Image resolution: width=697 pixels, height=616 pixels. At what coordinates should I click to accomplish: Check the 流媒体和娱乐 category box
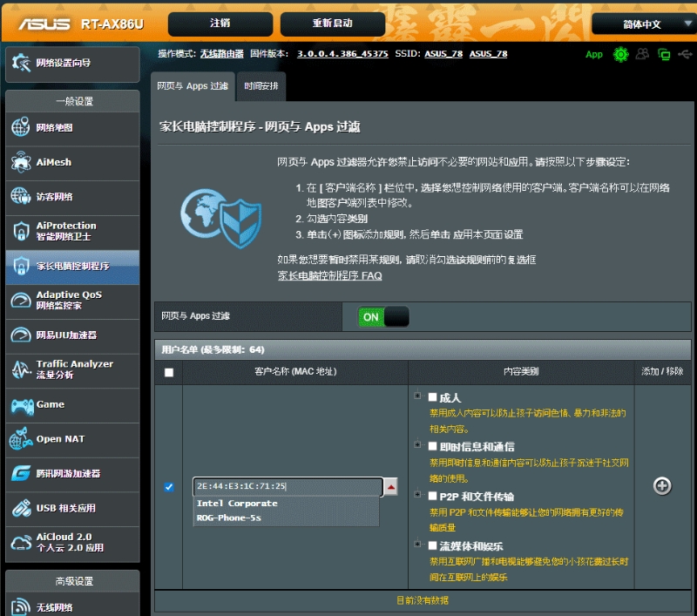tap(432, 545)
